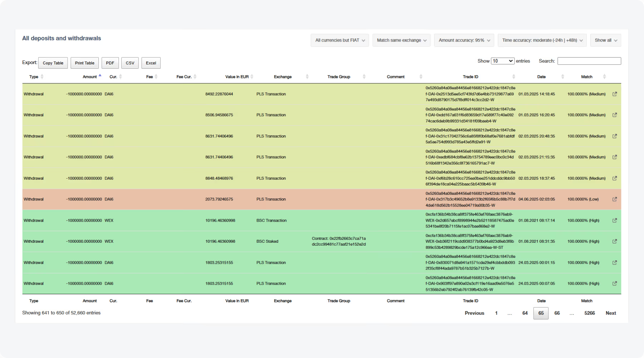The width and height of the screenshot is (644, 358).
Task: Open the 'Match same exchange' dropdown
Action: pyautogui.click(x=401, y=40)
